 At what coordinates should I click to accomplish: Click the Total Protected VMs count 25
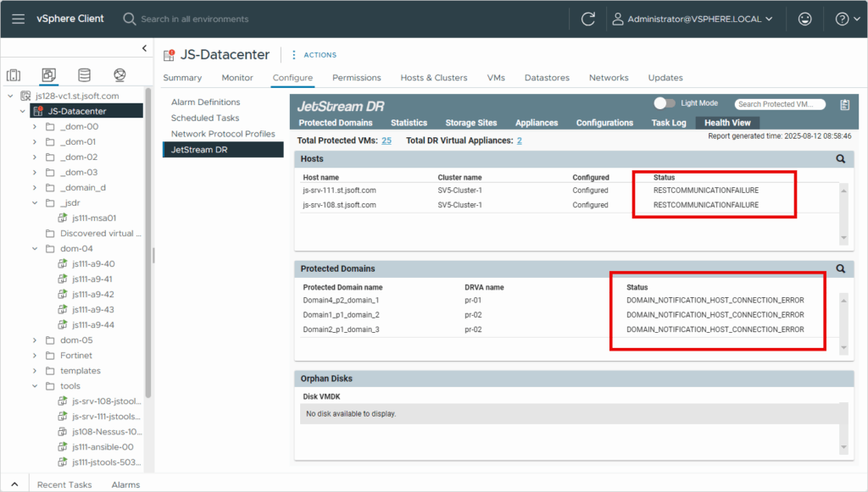(x=386, y=141)
